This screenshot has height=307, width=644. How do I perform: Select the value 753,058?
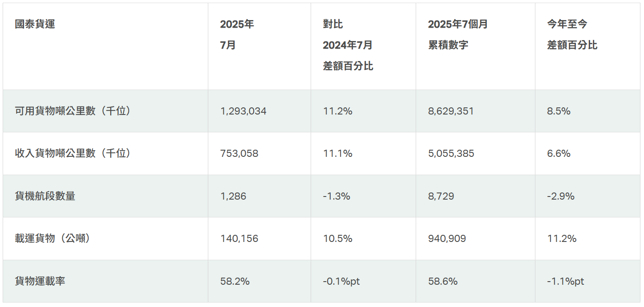click(x=239, y=153)
